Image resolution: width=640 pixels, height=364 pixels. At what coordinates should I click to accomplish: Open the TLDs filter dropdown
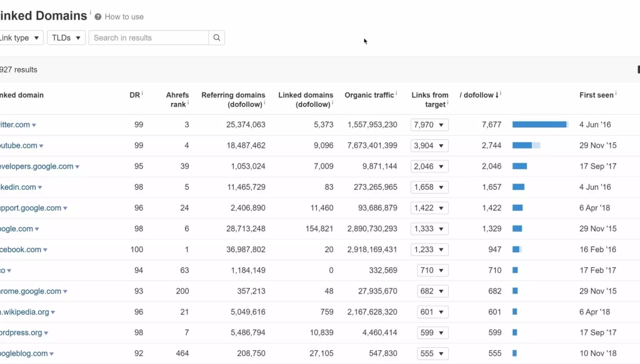[66, 37]
